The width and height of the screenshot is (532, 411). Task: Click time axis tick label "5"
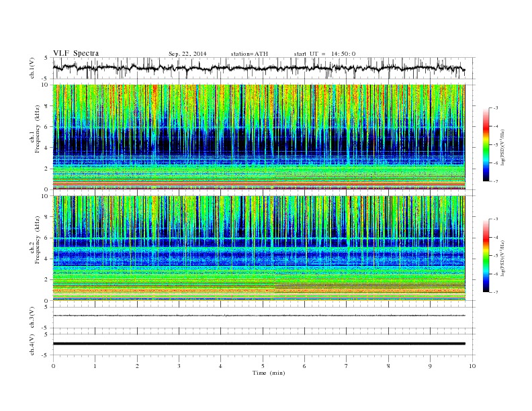(263, 366)
